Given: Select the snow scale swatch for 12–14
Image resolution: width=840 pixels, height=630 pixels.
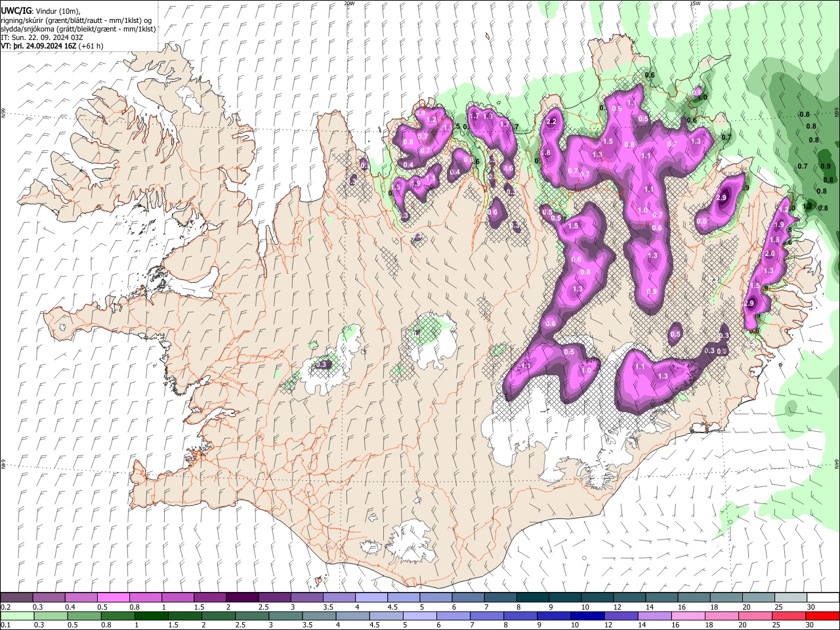Looking at the screenshot, I should tap(629, 598).
